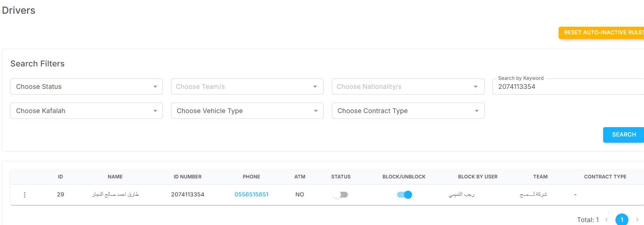The height and width of the screenshot is (225, 644).
Task: Sort by the Name column header
Action: [x=115, y=177]
